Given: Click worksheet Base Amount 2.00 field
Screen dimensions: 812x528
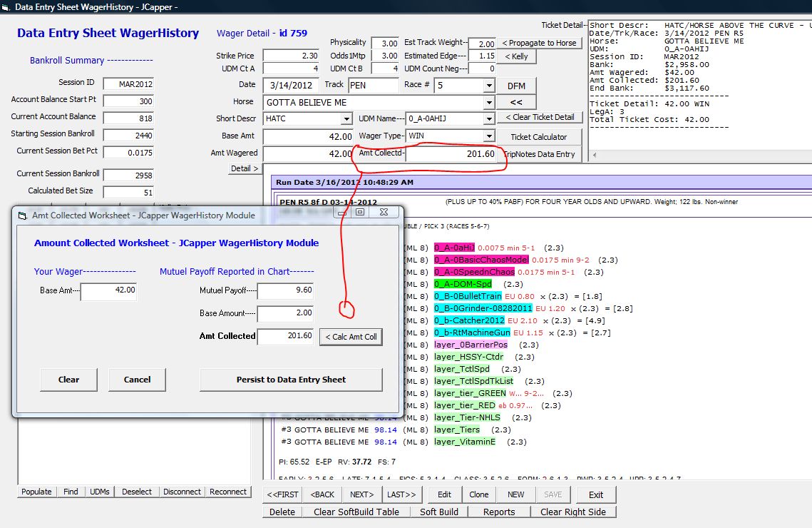Looking at the screenshot, I should [x=285, y=313].
